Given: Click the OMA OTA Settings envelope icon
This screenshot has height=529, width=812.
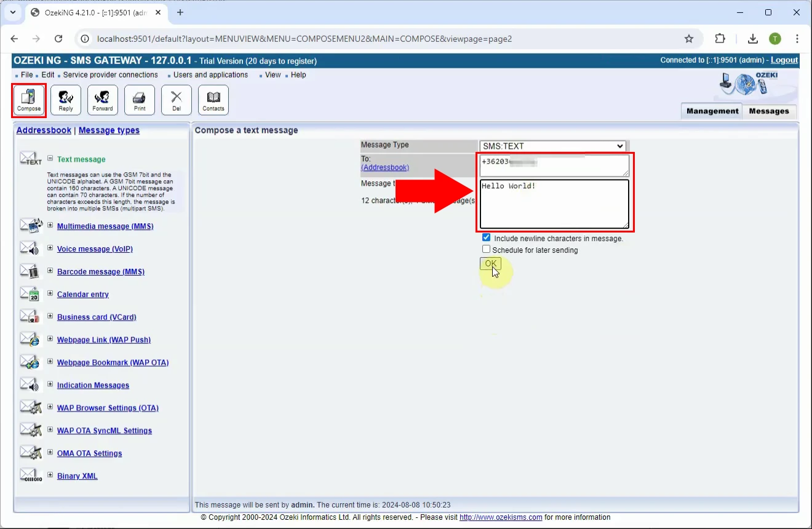Looking at the screenshot, I should pos(31,453).
